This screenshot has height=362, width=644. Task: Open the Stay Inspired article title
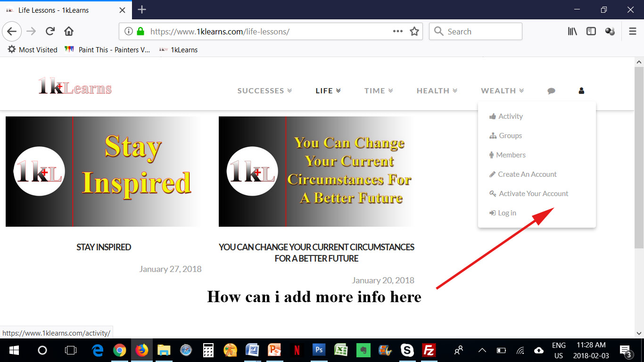tap(104, 247)
